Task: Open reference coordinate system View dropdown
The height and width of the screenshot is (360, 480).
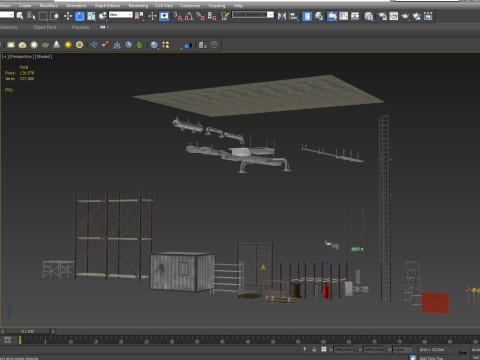Action: click(x=121, y=15)
